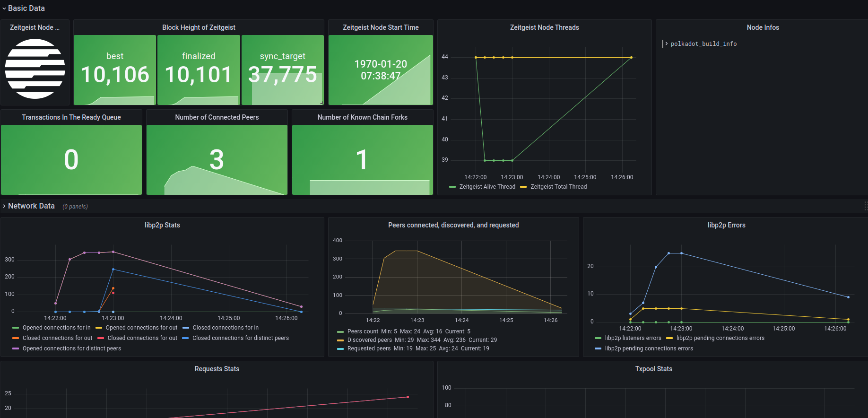Open the libp2p Stats panel title menu
868x418 pixels.
click(x=162, y=225)
